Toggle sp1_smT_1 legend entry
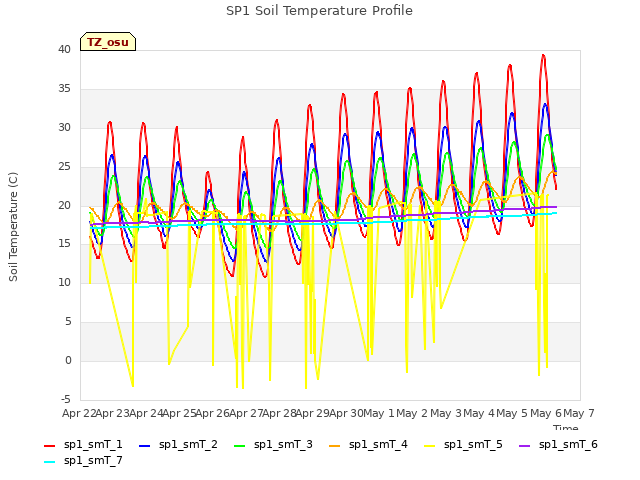 pyautogui.click(x=83, y=445)
